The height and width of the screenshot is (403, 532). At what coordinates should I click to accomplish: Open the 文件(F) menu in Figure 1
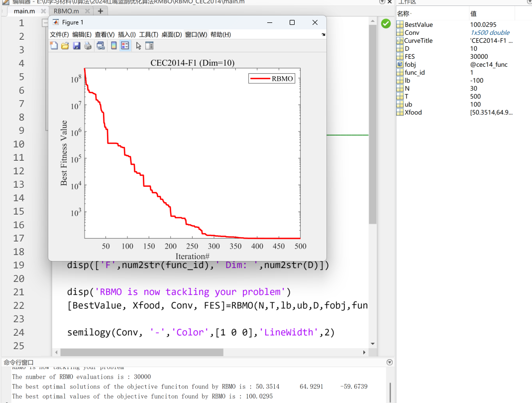point(59,35)
